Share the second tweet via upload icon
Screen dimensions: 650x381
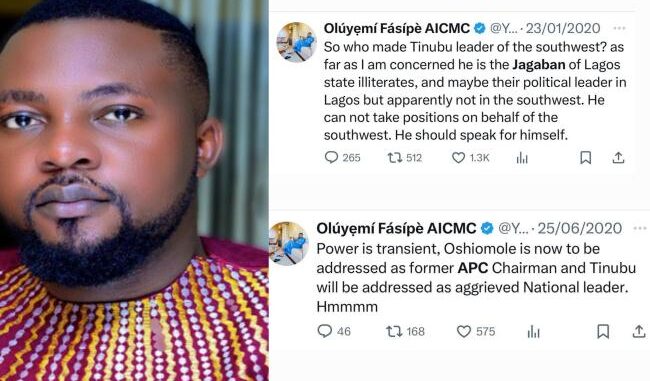pyautogui.click(x=639, y=331)
